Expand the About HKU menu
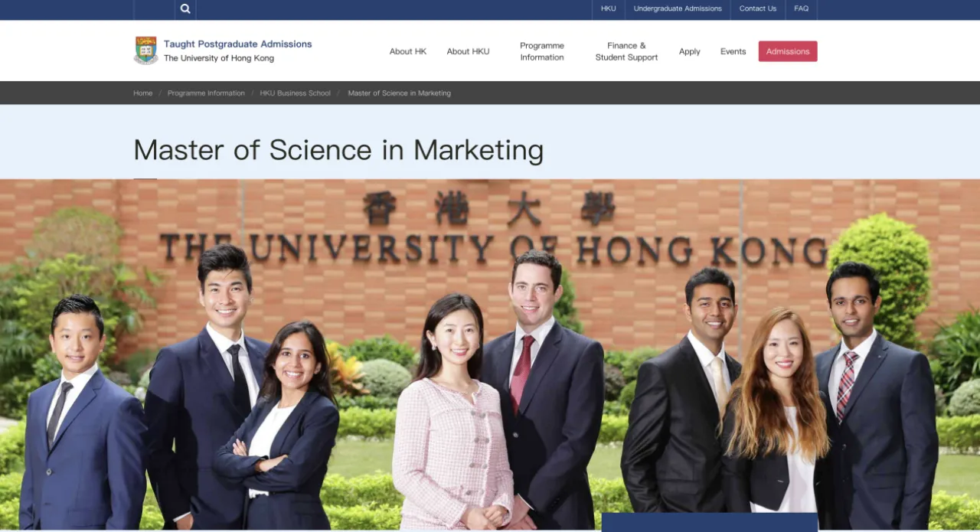The image size is (980, 532). pyautogui.click(x=468, y=51)
